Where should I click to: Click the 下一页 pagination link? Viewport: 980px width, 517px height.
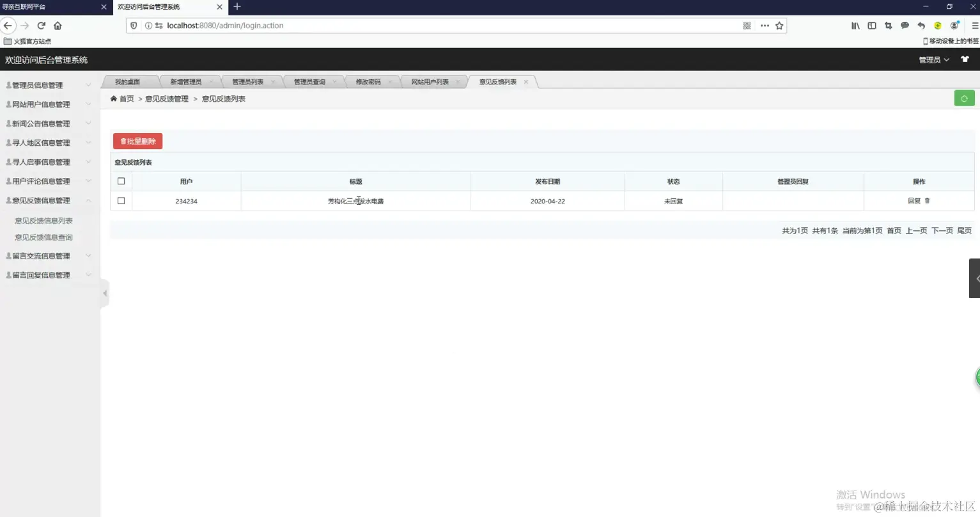tap(942, 230)
